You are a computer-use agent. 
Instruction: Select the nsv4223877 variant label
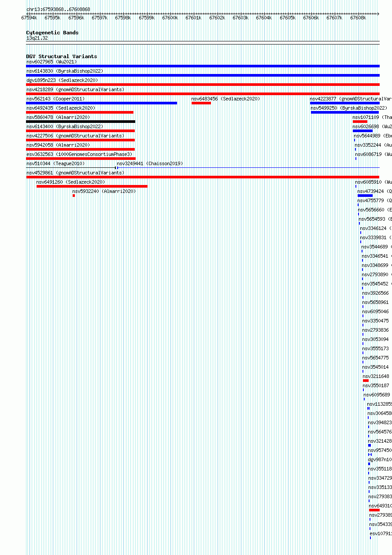[x=351, y=99]
